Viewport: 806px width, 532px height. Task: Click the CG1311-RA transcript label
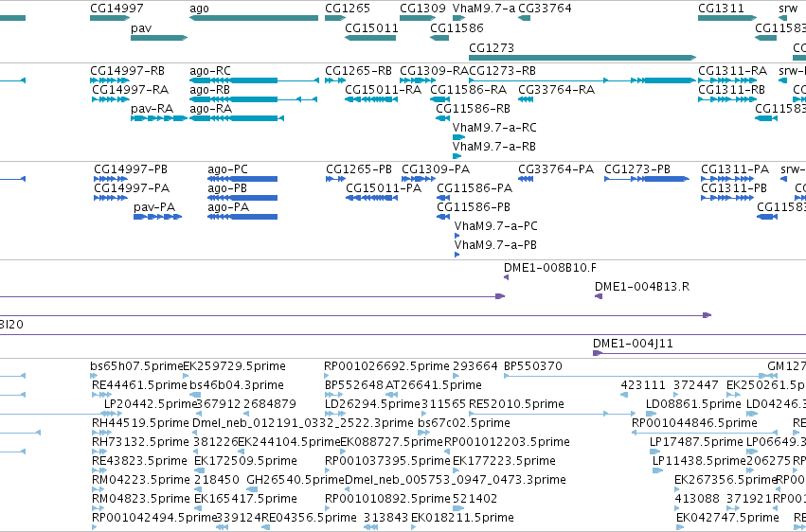pyautogui.click(x=732, y=71)
